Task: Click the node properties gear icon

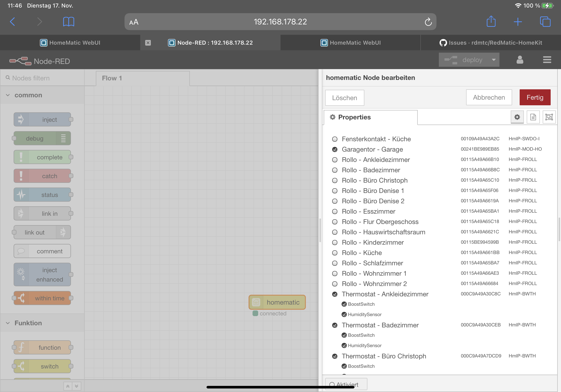Action: click(x=517, y=117)
